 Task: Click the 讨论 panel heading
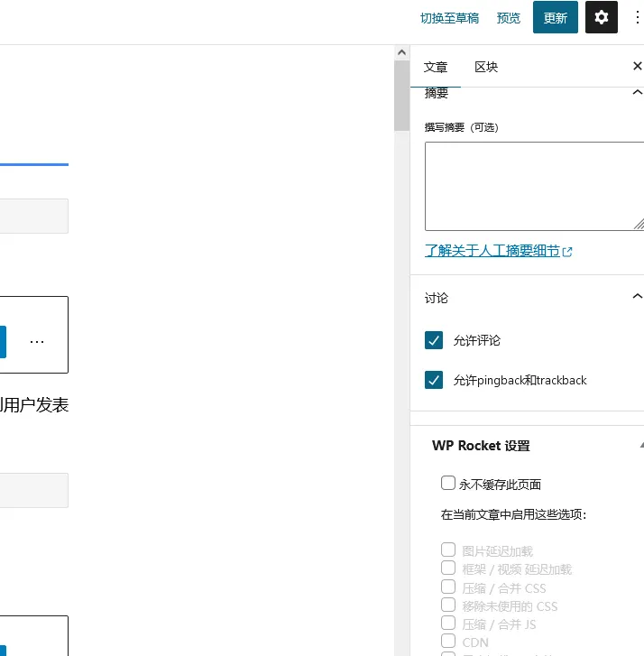tap(437, 299)
